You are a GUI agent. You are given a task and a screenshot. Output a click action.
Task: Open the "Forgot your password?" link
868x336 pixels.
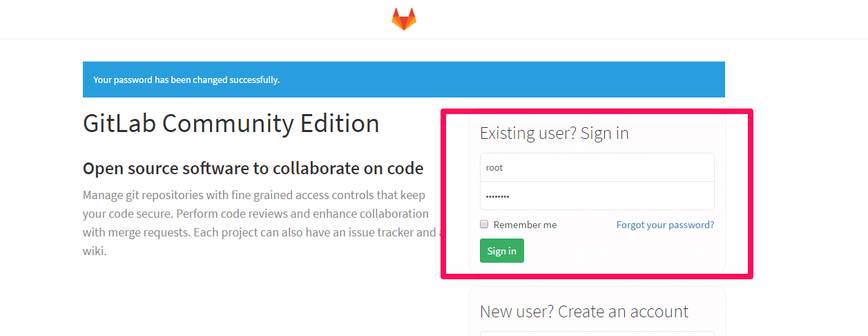pyautogui.click(x=665, y=225)
